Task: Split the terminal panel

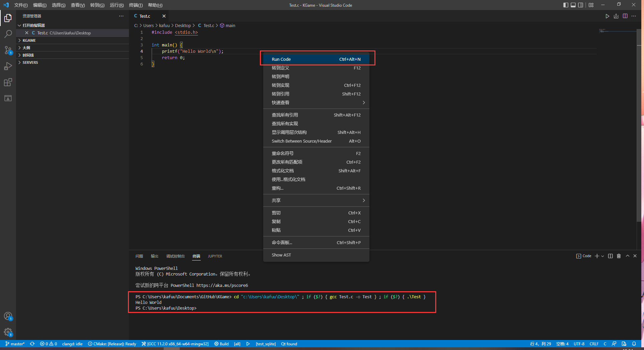Action: point(610,256)
